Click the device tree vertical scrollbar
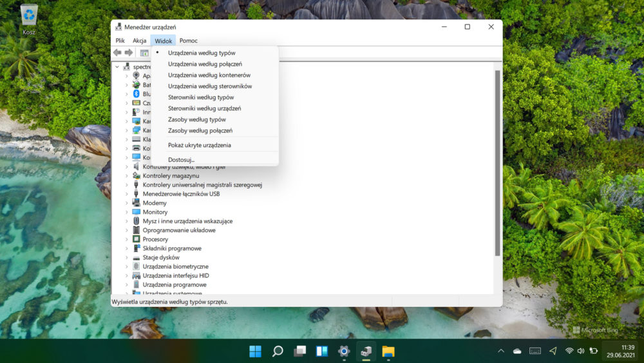Viewport: 644px width, 363px height. [x=497, y=162]
